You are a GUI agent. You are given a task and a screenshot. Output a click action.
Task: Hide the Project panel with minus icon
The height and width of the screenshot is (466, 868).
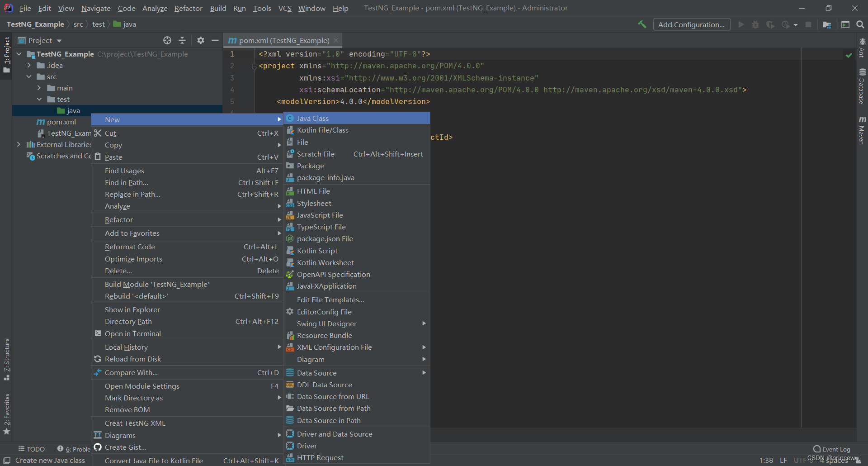click(215, 40)
